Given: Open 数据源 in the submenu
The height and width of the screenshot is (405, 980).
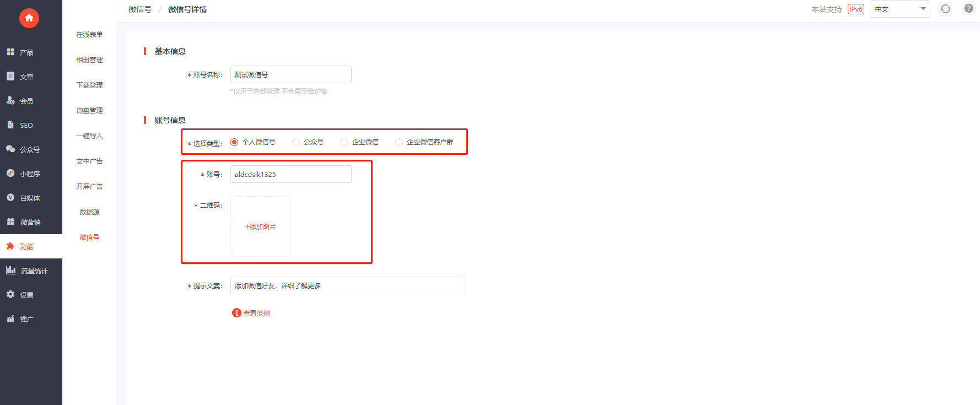Looking at the screenshot, I should point(89,212).
